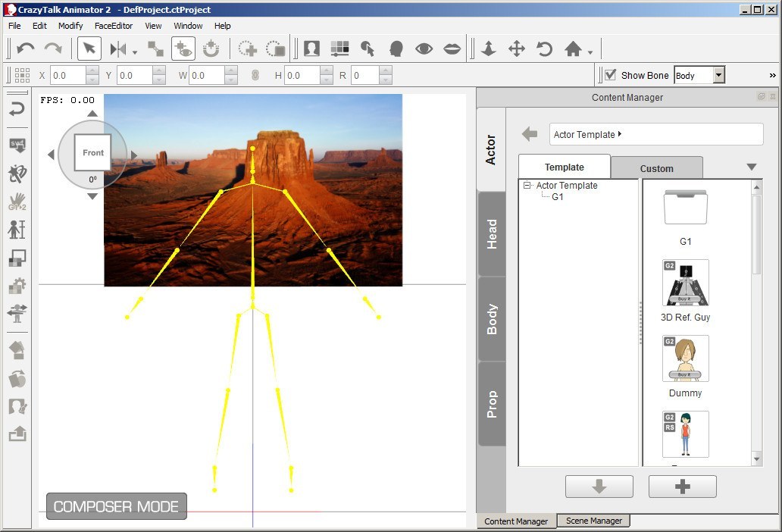The width and height of the screenshot is (782, 532).
Task: Click the G1 to G2 hand converter icon
Action: coord(17,202)
